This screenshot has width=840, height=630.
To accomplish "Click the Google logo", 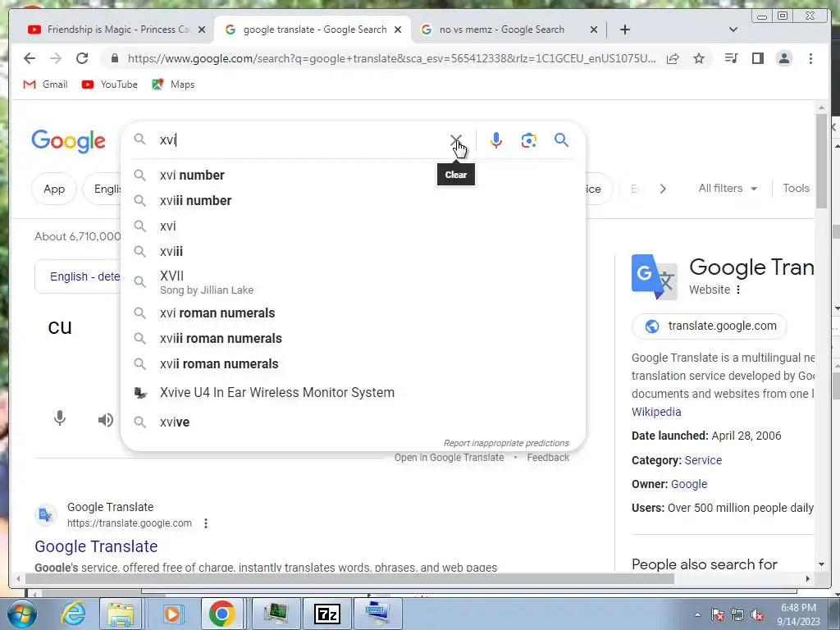I will pyautogui.click(x=69, y=141).
